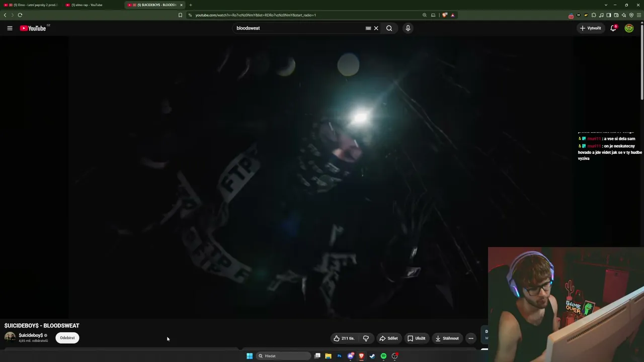Close the $UICIDEBOY$ BLOODSWEAT tab
Image resolution: width=644 pixels, height=362 pixels.
(x=181, y=5)
